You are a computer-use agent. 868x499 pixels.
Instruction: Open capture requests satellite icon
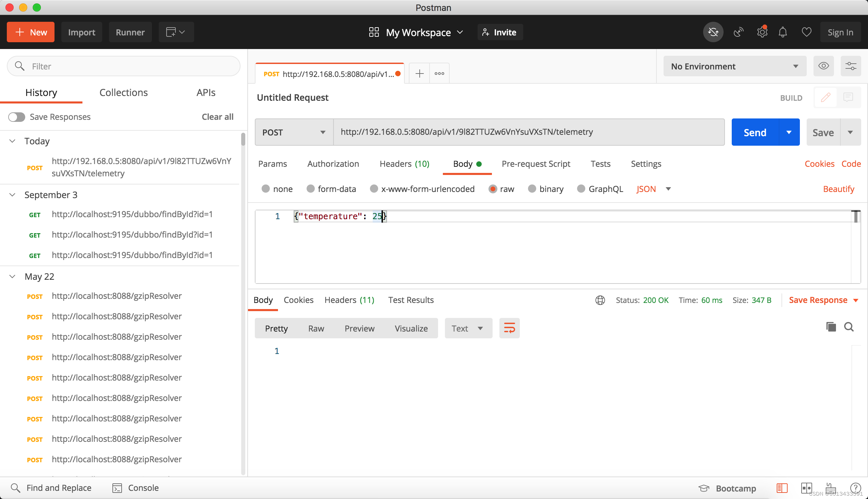738,32
